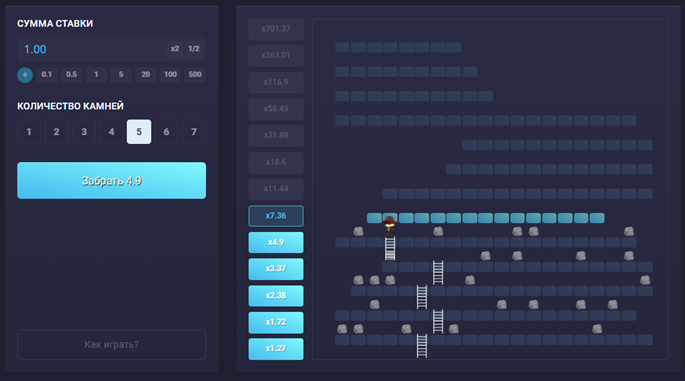
Task: Select the 20 bet preset
Action: (145, 74)
